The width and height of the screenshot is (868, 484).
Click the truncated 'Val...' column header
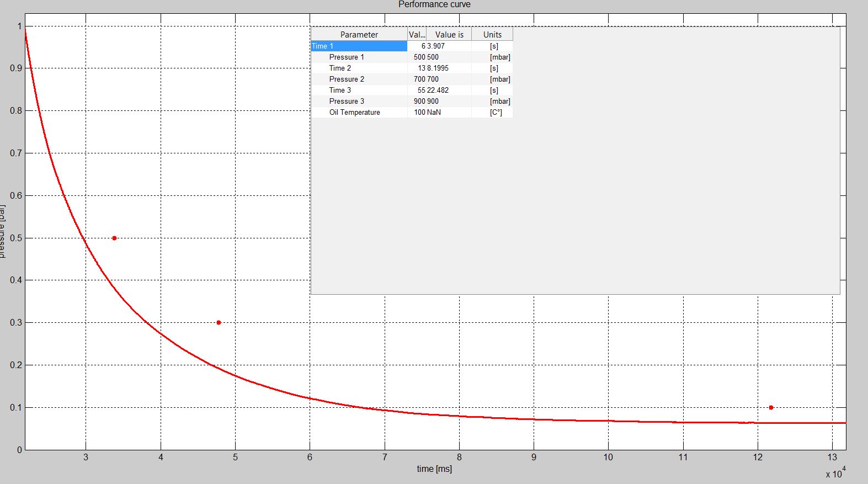point(417,35)
